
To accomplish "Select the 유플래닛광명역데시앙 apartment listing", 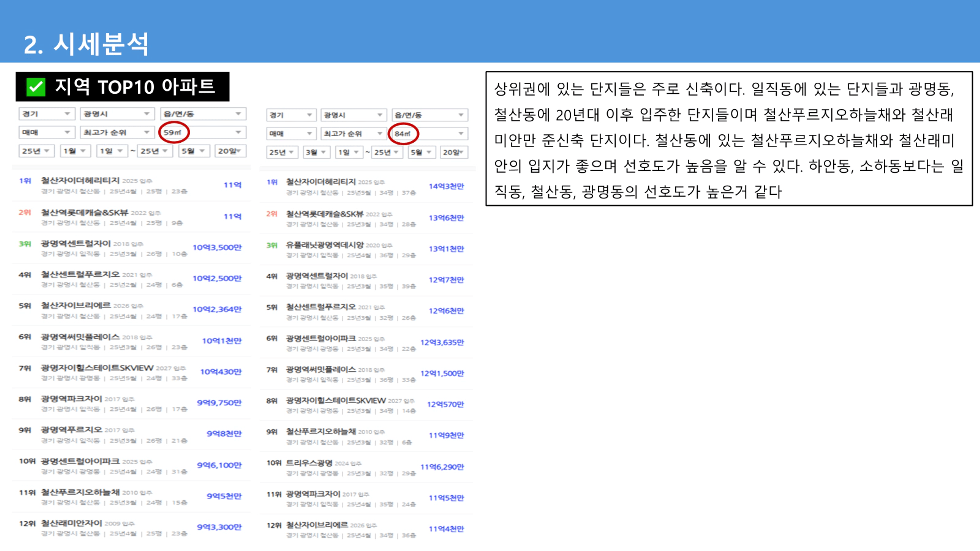I will (x=325, y=245).
